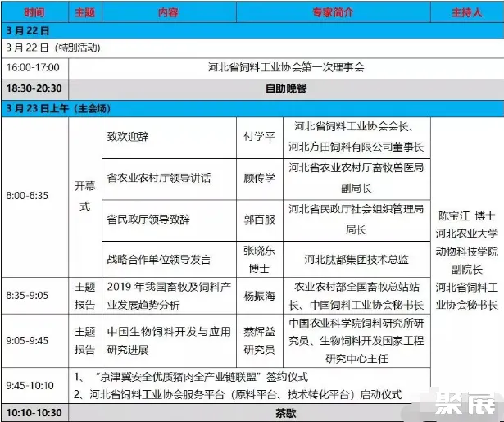Select the 3月22日 (特别活动) row
Screen dimensions: 504x422
pyautogui.click(x=49, y=48)
